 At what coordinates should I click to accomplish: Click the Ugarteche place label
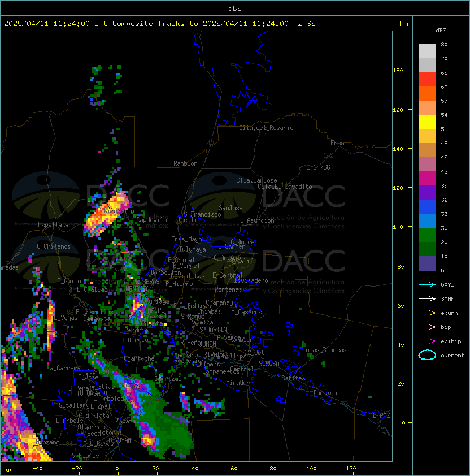[x=140, y=358]
